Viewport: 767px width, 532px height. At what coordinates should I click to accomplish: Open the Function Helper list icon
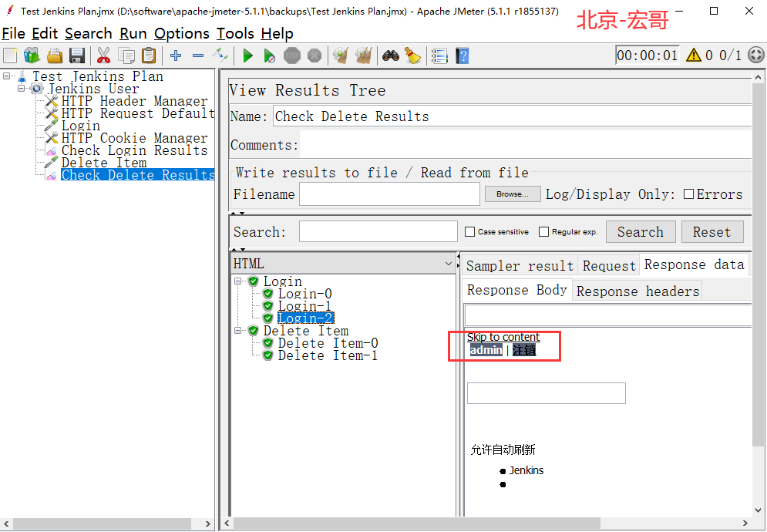coord(439,56)
